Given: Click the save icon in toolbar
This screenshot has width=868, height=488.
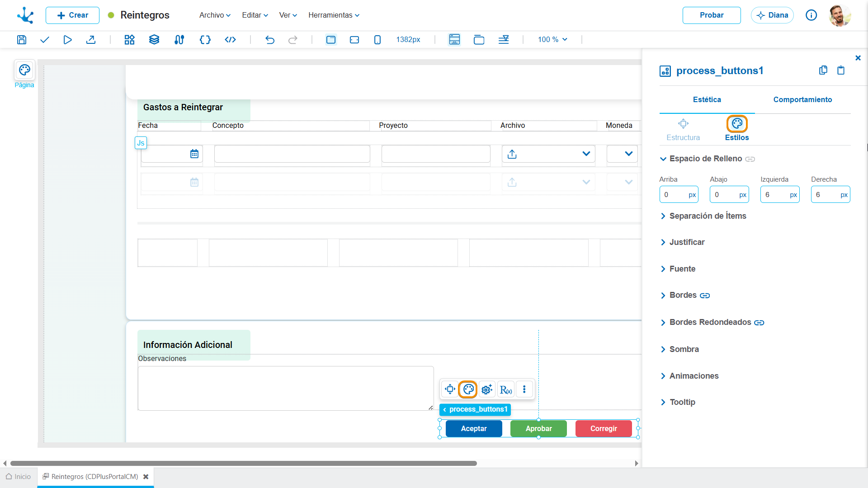Looking at the screenshot, I should [21, 40].
